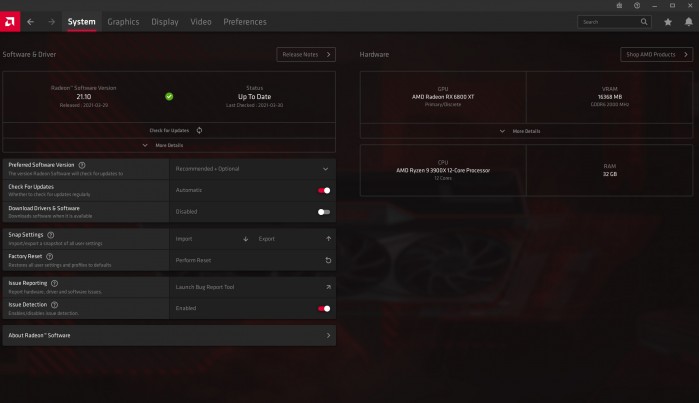
Task: Open favorites star icon
Action: (x=668, y=21)
